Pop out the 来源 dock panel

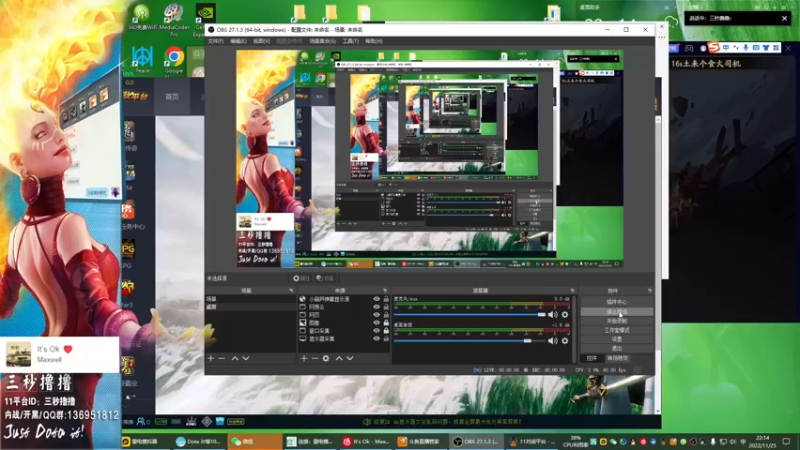385,290
